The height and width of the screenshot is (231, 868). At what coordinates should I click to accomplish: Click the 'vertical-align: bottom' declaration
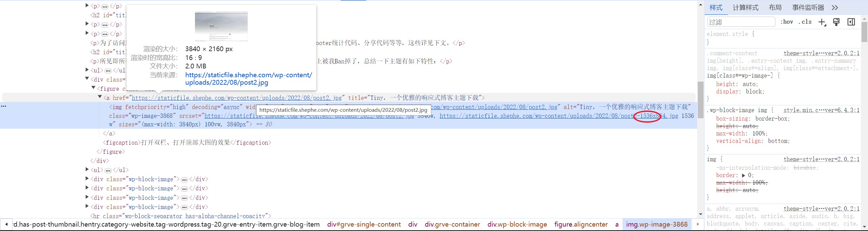[753, 141]
